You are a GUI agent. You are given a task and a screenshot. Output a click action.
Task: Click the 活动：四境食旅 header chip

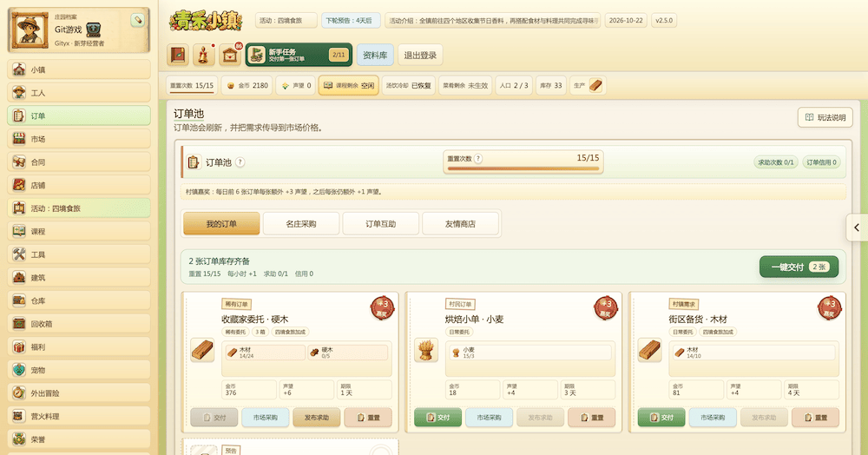(x=286, y=21)
